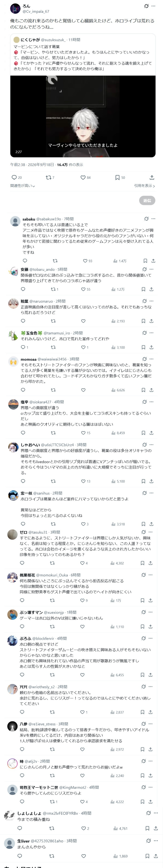Share the main post via upload icon

pos(152,178)
